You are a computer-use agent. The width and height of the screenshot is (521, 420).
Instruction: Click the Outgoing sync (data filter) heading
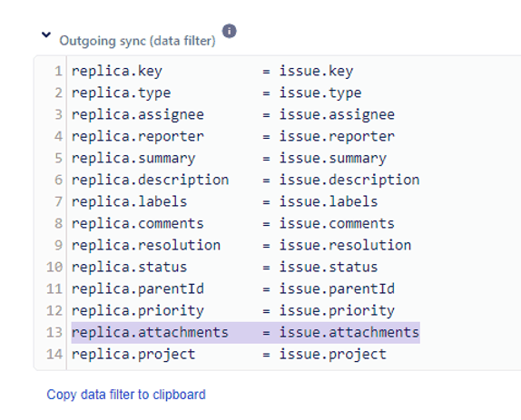137,41
